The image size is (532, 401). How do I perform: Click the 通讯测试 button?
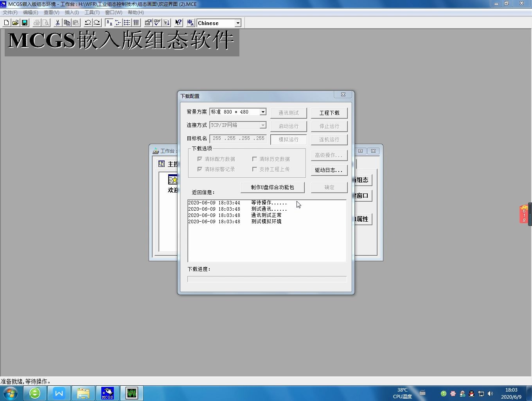289,113
